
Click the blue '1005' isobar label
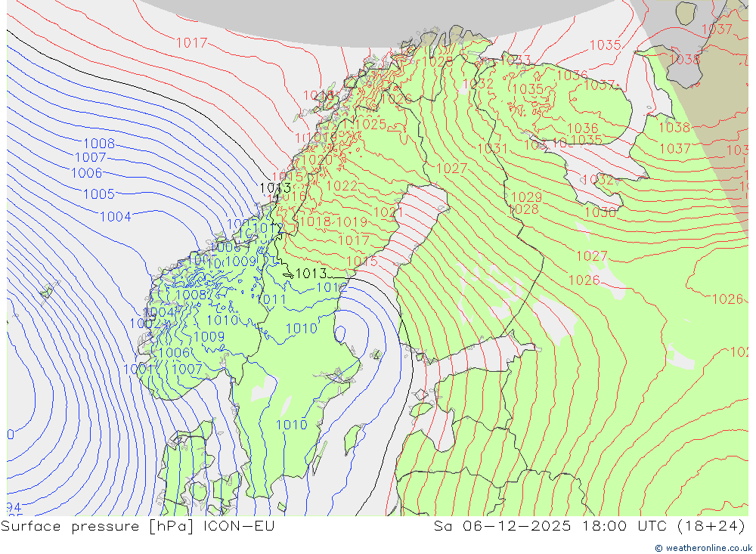(x=99, y=194)
